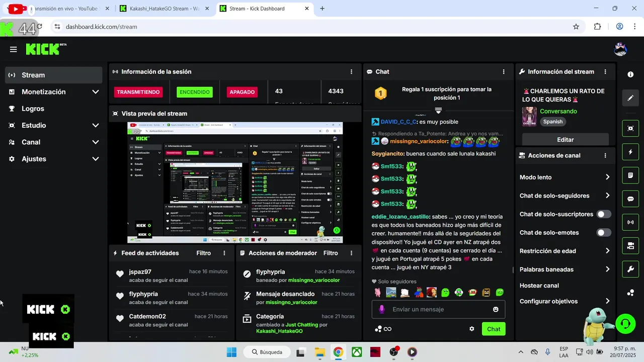Click the purple microphone icon in message box
Image resolution: width=644 pixels, height=362 pixels.
click(382, 309)
